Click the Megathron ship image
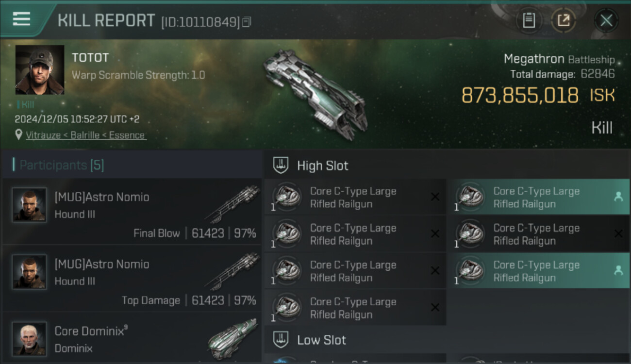Image resolution: width=631 pixels, height=364 pixels. [315, 94]
